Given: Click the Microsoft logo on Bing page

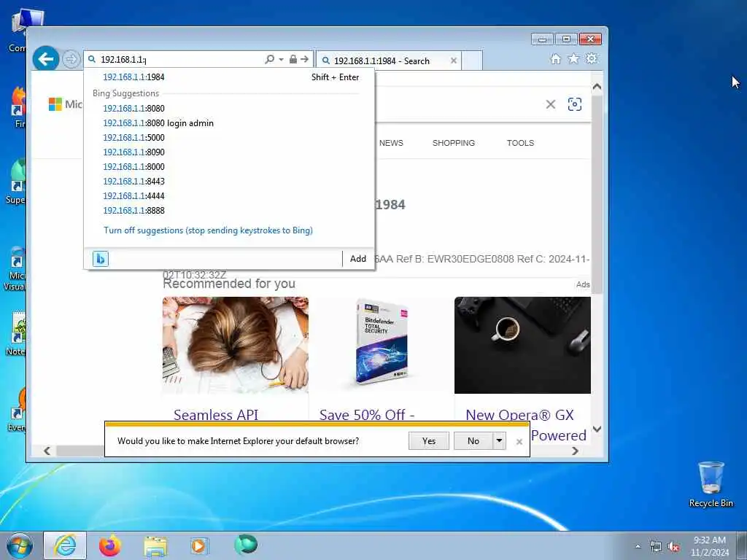Looking at the screenshot, I should (65, 104).
